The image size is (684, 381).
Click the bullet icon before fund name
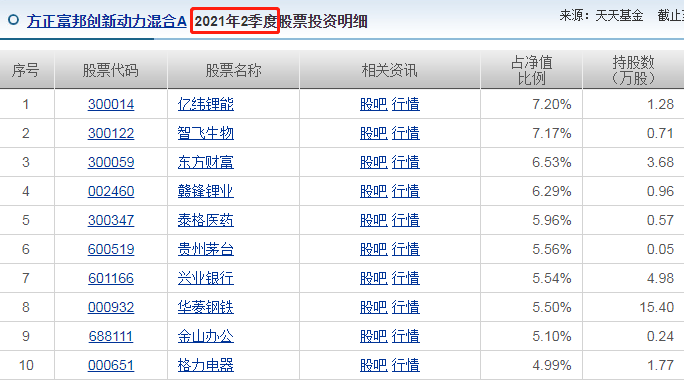pyautogui.click(x=14, y=20)
